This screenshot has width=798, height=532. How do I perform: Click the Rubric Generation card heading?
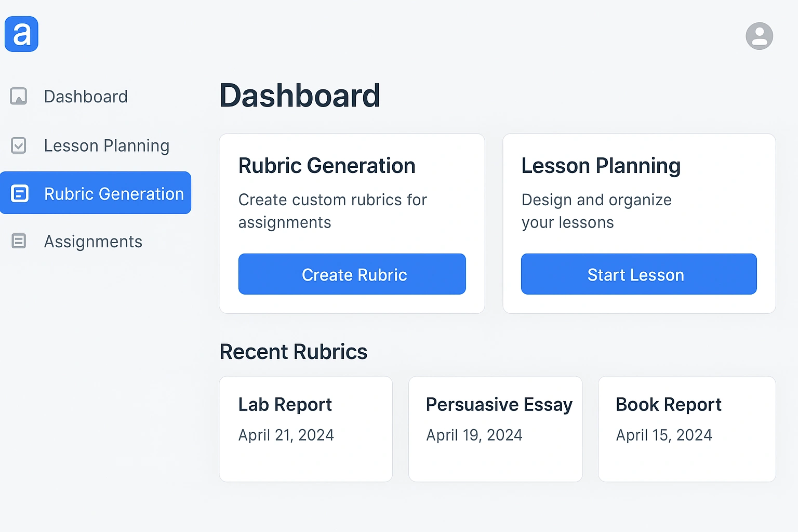tap(327, 166)
